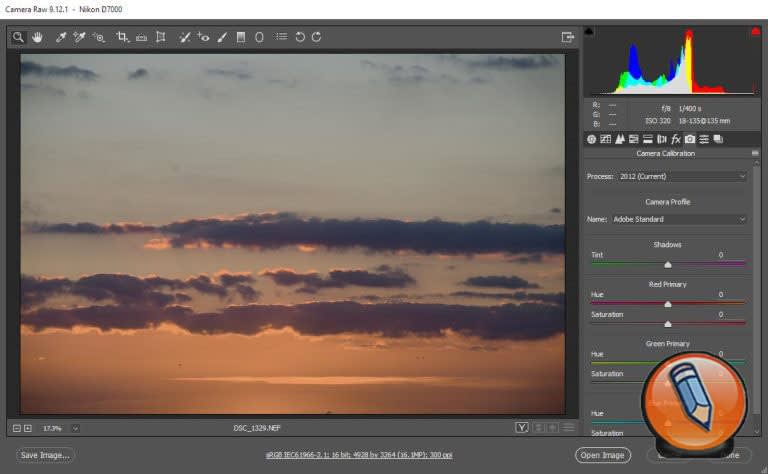Switch to the Basic panel tab
768x474 pixels.
point(591,140)
